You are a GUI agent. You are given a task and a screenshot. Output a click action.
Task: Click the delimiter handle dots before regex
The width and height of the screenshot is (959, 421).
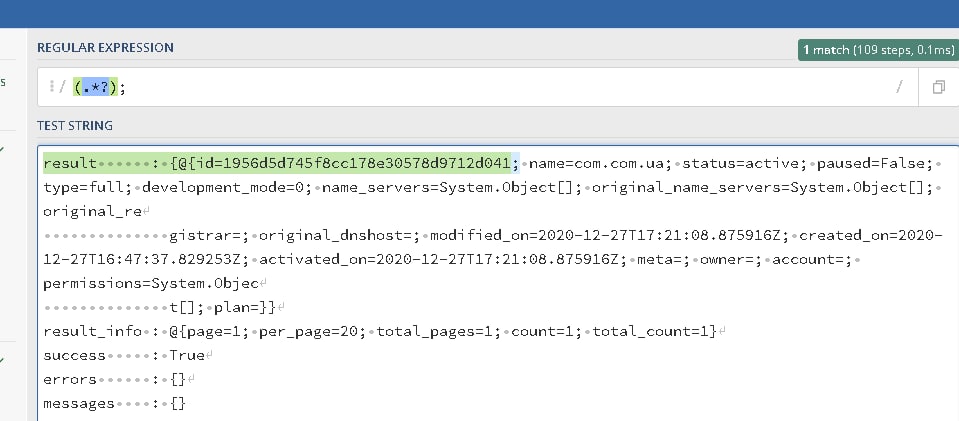point(52,88)
